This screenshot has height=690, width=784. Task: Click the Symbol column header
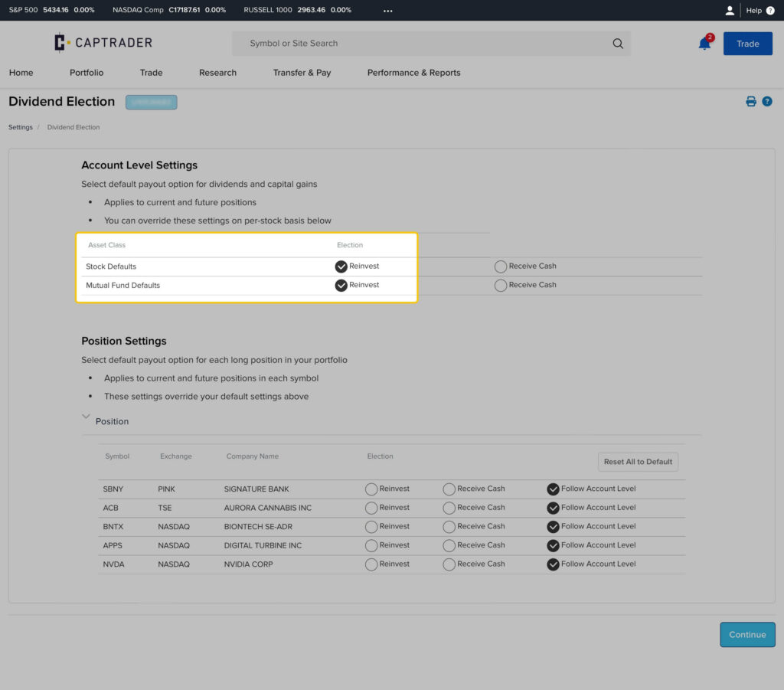coord(117,456)
